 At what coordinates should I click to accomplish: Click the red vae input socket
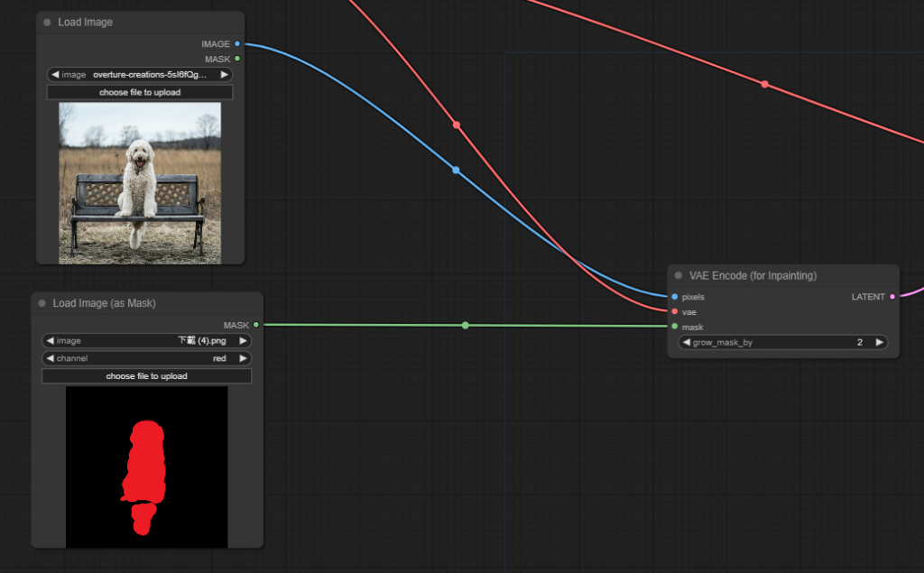[675, 311]
